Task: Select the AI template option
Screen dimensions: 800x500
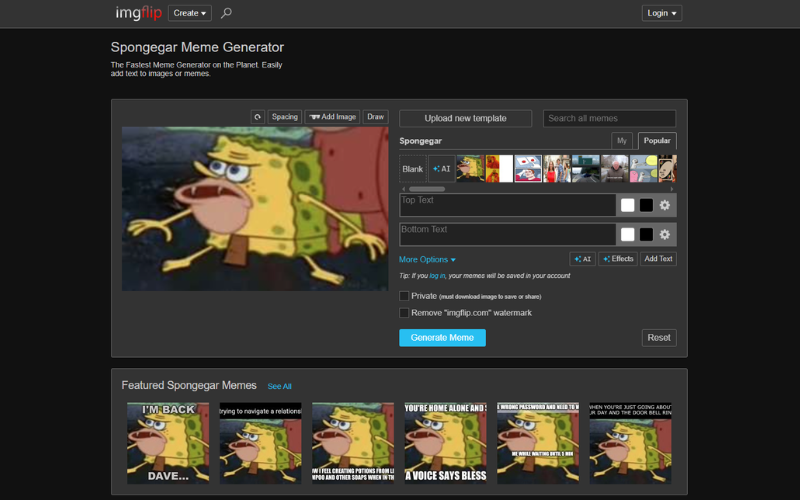Action: 442,169
